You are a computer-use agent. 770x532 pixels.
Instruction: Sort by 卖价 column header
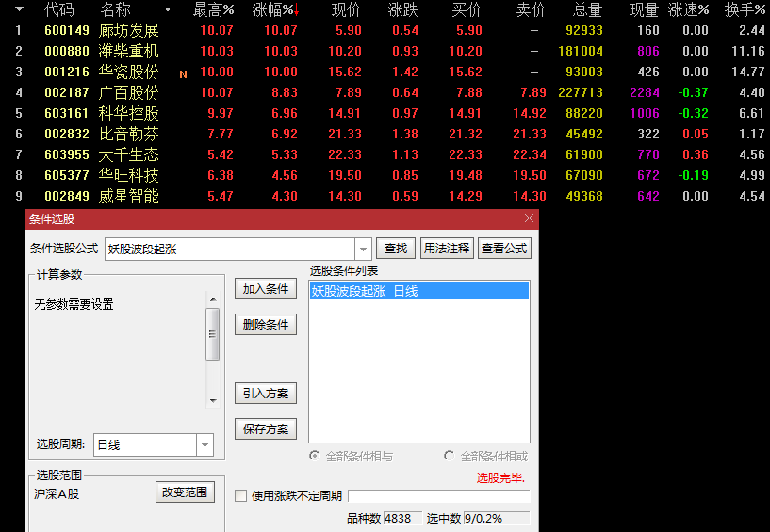532,9
